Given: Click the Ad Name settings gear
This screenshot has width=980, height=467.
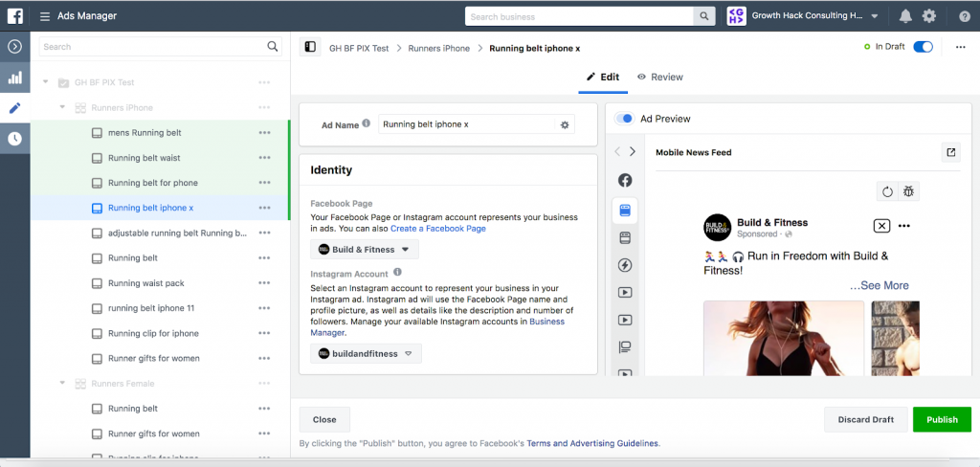Looking at the screenshot, I should [565, 124].
